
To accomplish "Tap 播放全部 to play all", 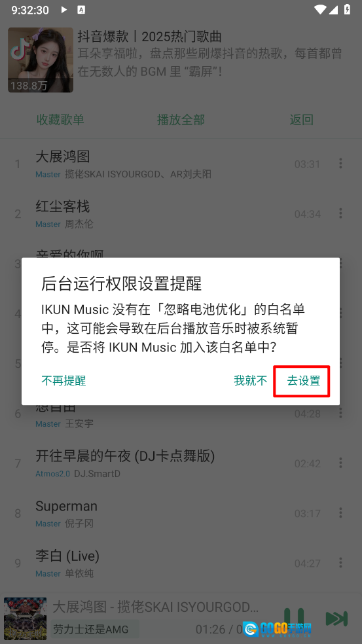I will click(181, 120).
